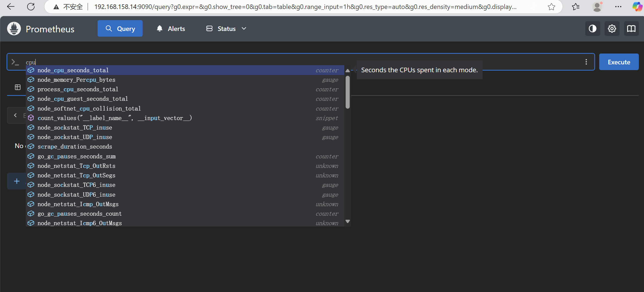Choose node_netstat_Icmp_OutMsgs suggestion

pyautogui.click(x=185, y=204)
